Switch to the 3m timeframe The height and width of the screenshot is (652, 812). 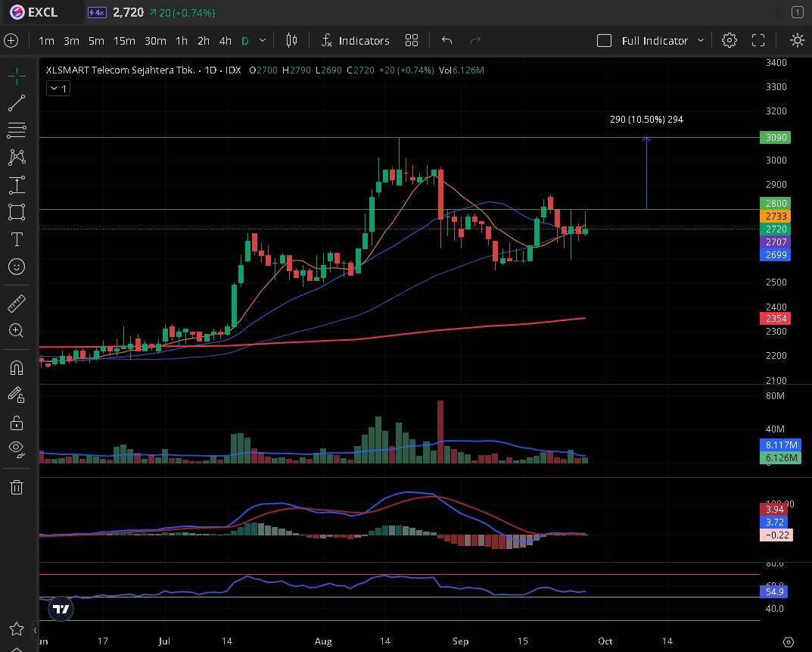click(71, 40)
